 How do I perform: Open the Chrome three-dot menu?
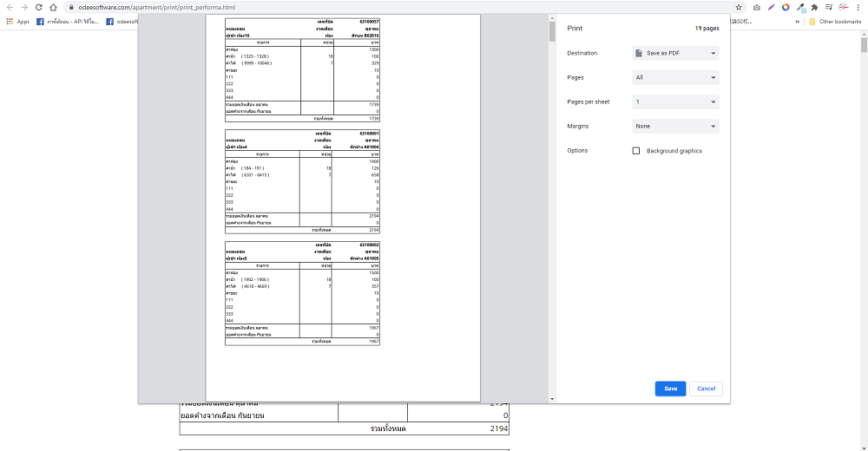pyautogui.click(x=859, y=7)
